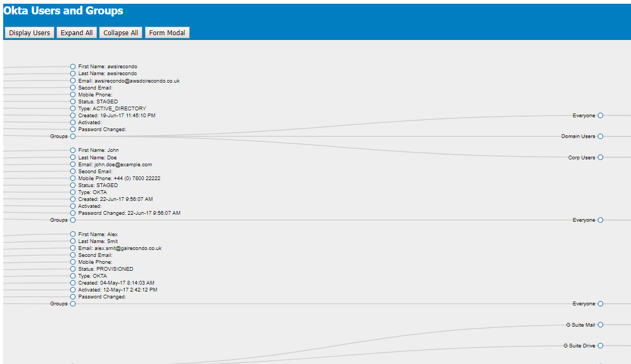Toggle the Domain Users group node

pos(601,136)
